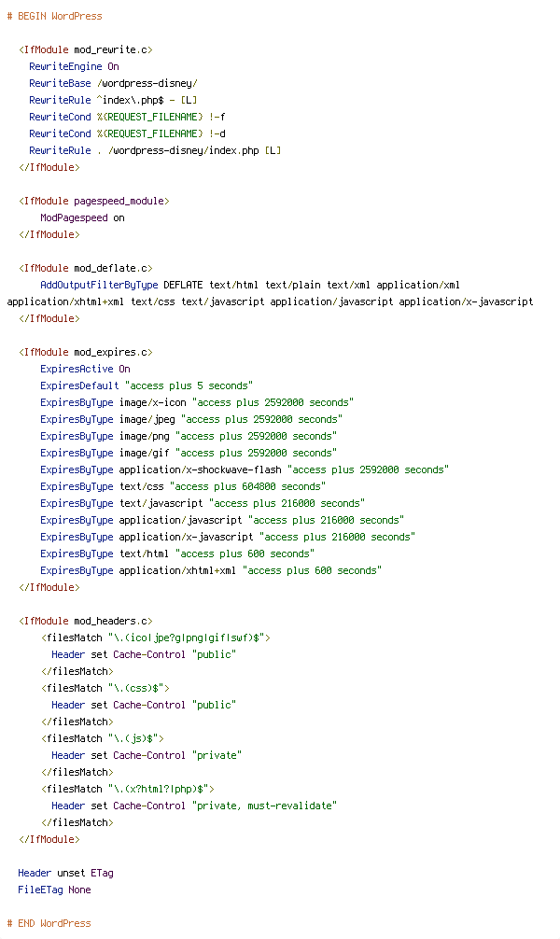
Task: Click 'ExpiresActive On' directive
Action: coord(85,369)
